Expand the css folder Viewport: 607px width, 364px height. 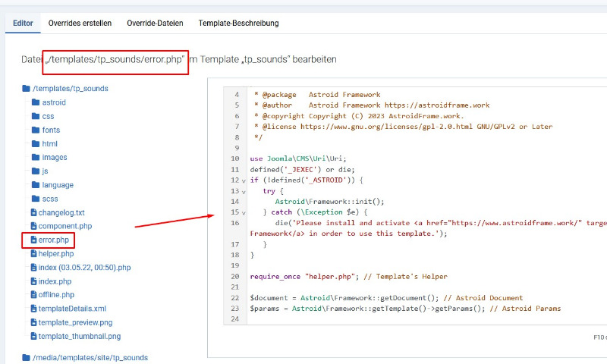coord(48,116)
